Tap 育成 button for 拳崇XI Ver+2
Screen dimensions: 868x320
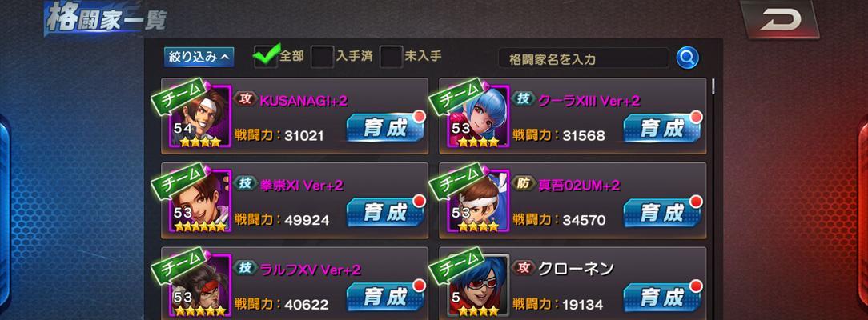(x=385, y=212)
